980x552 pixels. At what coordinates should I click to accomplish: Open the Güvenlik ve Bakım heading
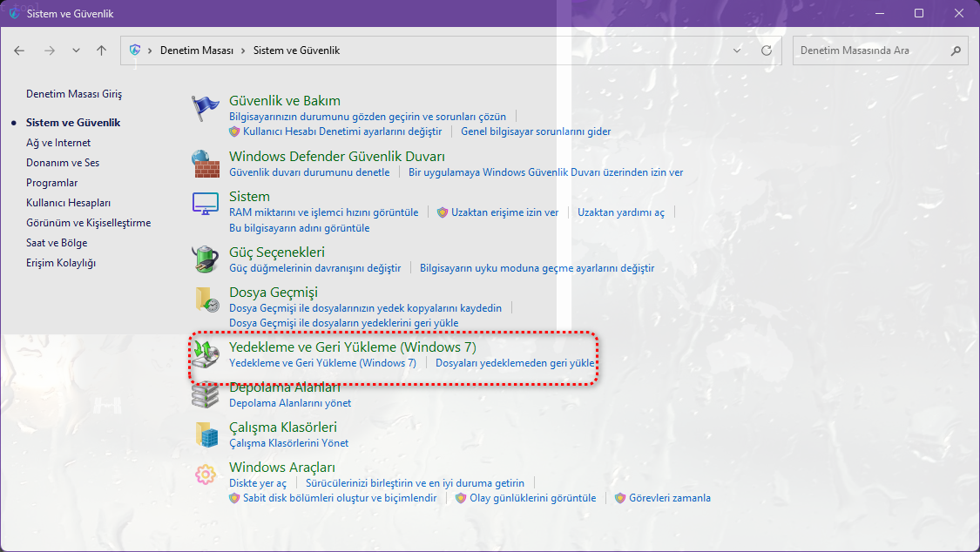tap(284, 100)
